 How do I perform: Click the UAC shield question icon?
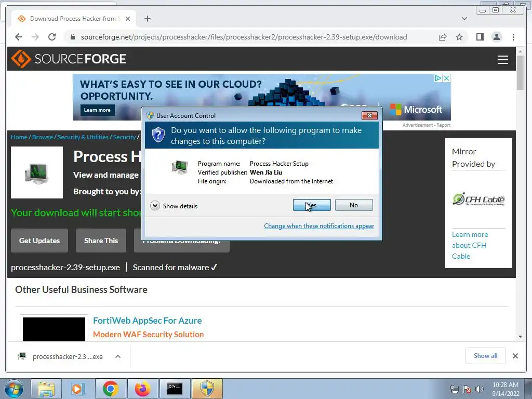point(158,135)
